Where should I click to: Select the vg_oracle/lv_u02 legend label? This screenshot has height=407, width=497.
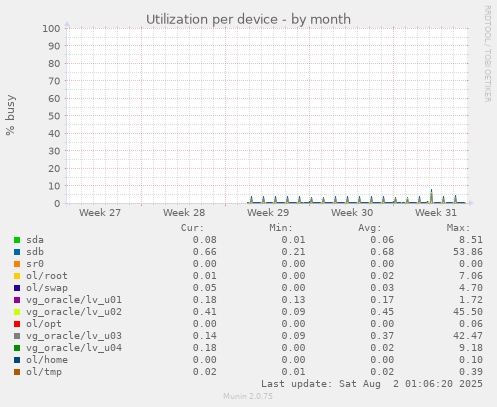point(74,312)
